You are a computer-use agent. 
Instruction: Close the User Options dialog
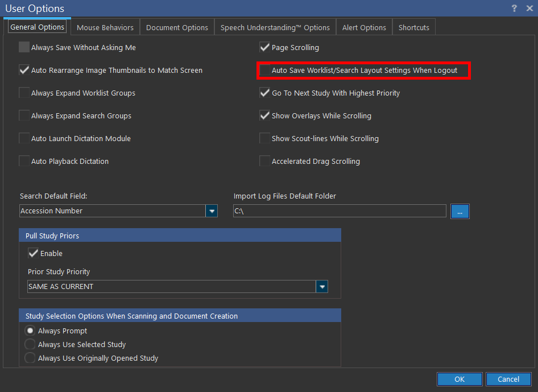click(529, 8)
